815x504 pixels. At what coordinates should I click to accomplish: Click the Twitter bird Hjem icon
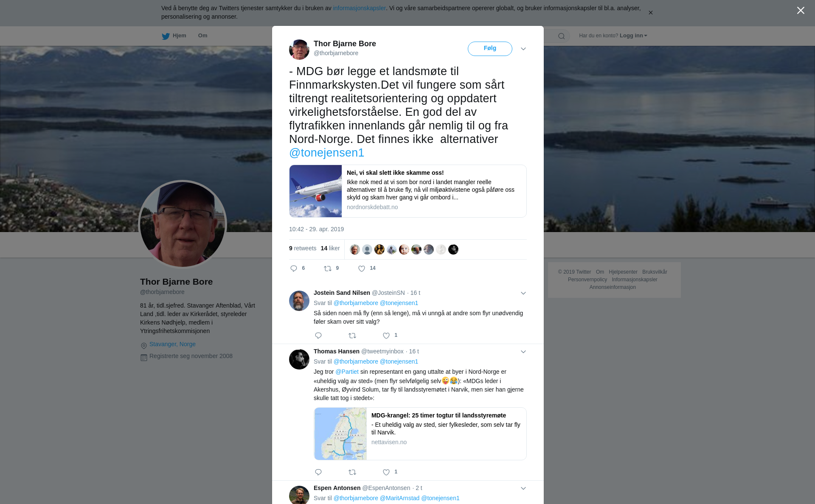click(166, 36)
